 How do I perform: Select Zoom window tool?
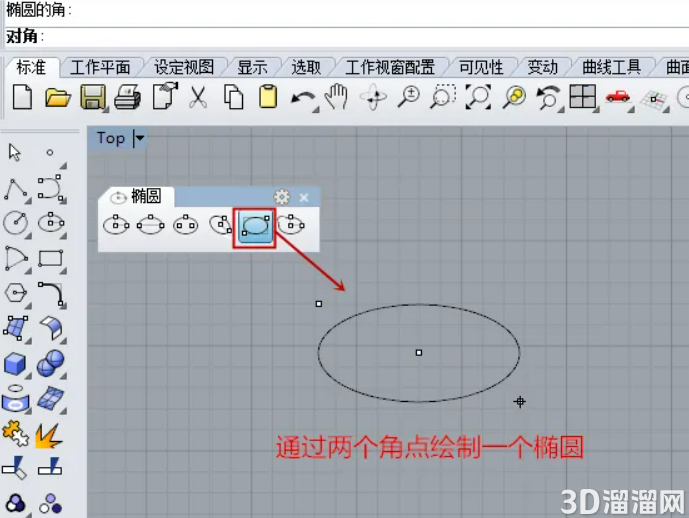point(442,97)
